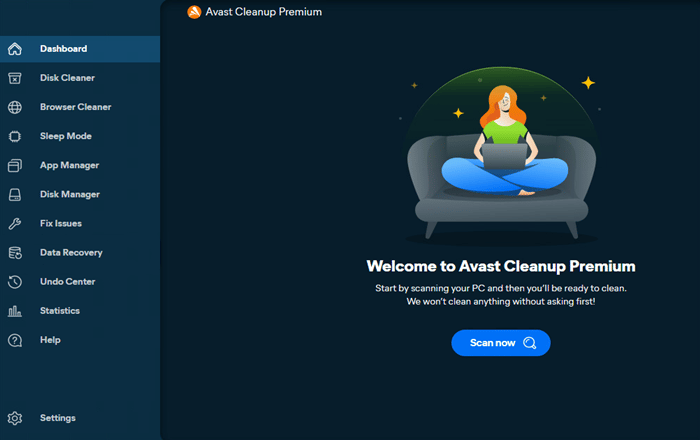Click the Help question mark icon
The image size is (700, 440).
point(15,340)
